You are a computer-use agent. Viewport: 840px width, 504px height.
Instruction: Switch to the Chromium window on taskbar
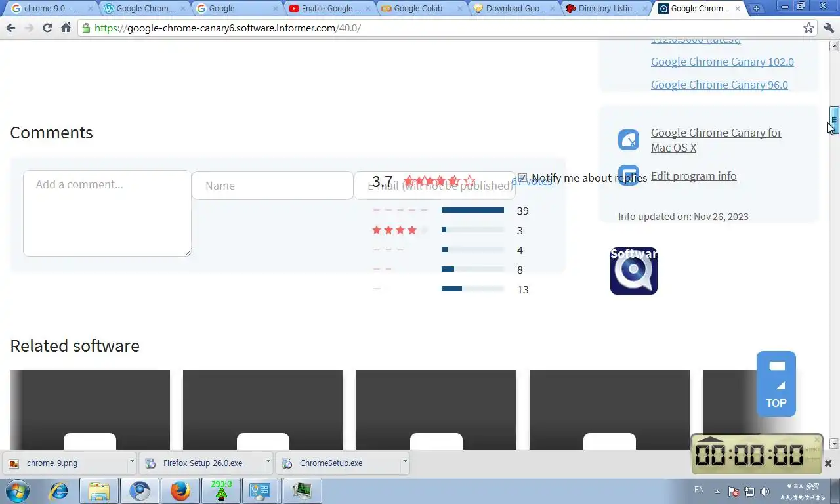point(140,491)
